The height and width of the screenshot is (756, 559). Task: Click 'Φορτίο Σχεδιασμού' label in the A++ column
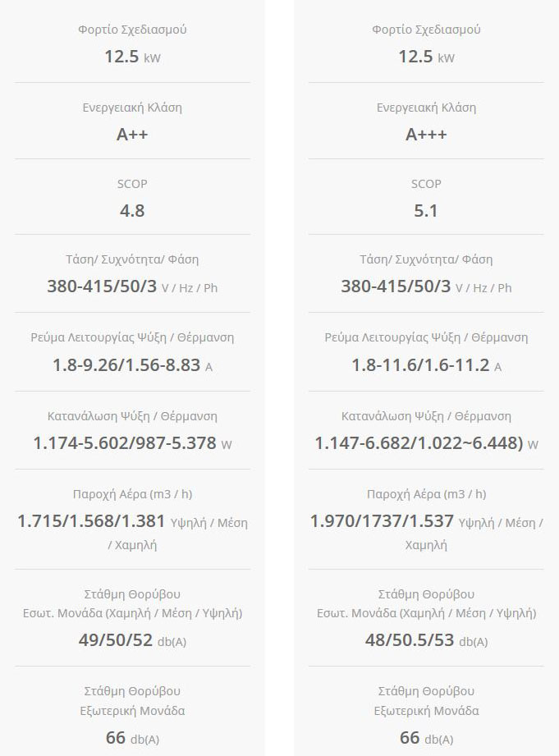point(132,30)
